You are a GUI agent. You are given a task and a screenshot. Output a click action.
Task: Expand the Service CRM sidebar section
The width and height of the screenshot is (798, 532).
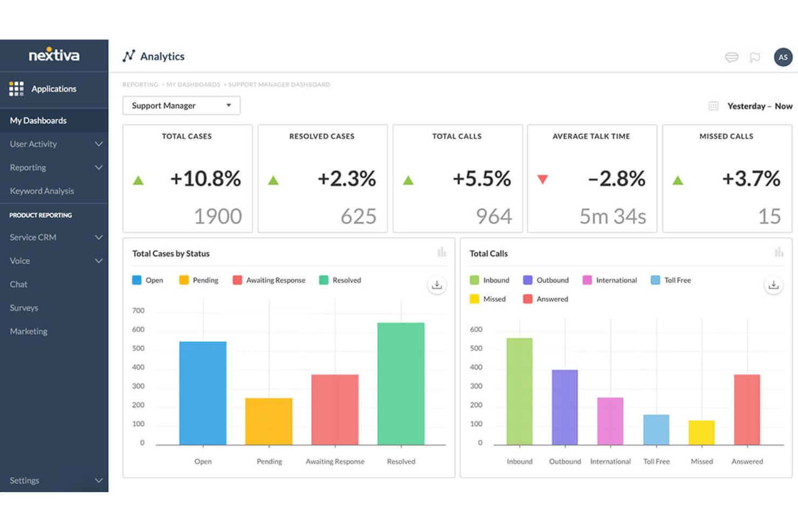click(54, 237)
